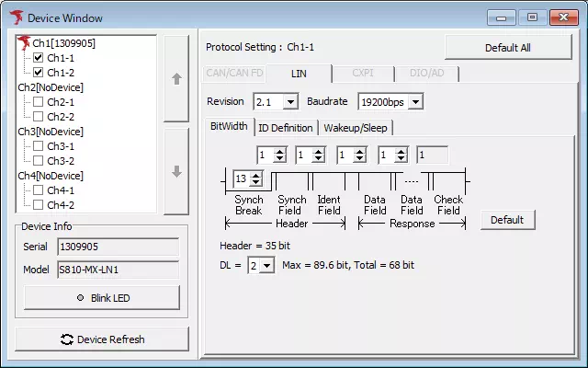Switch to the ID Definition tab
Viewport: 588px width, 368px height.
[x=286, y=128]
